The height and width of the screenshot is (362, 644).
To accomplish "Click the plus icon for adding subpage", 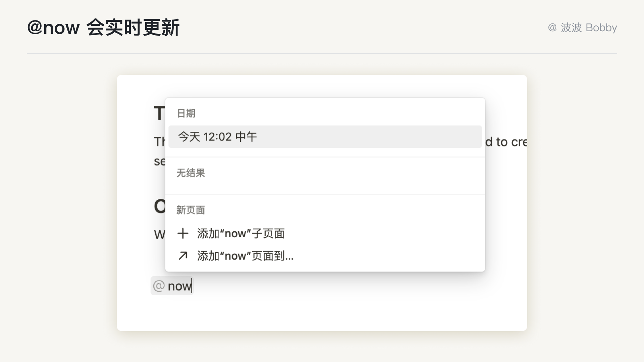I will click(x=183, y=234).
